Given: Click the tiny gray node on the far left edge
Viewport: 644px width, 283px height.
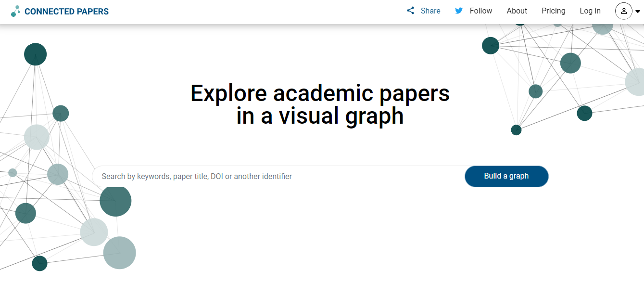Looking at the screenshot, I should pyautogui.click(x=13, y=173).
